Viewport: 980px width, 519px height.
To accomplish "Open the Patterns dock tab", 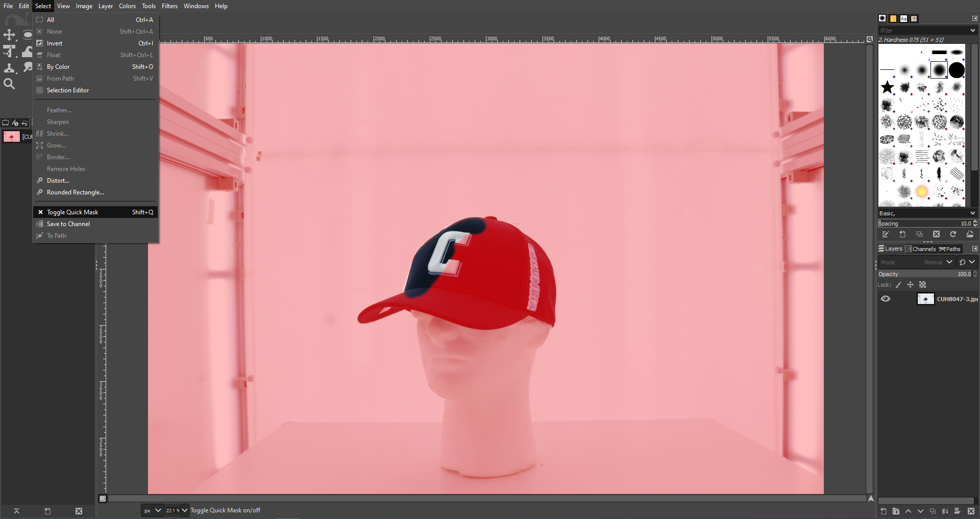I will [893, 18].
